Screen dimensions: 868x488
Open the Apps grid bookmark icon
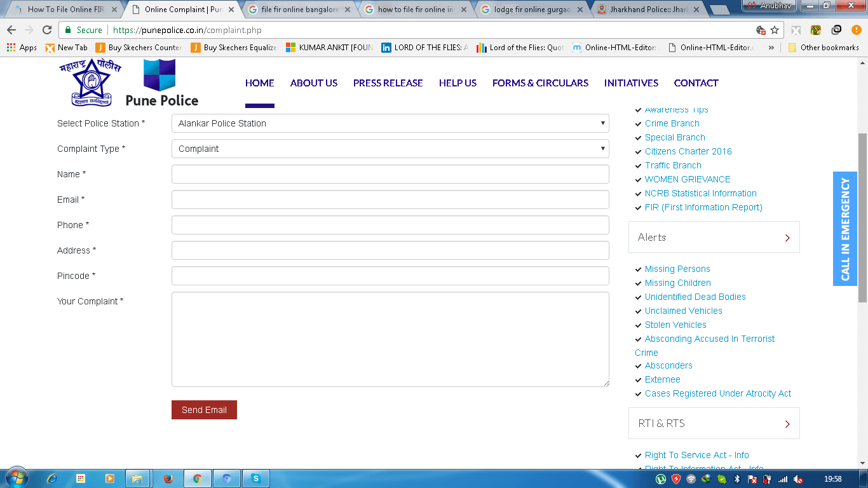click(x=11, y=48)
